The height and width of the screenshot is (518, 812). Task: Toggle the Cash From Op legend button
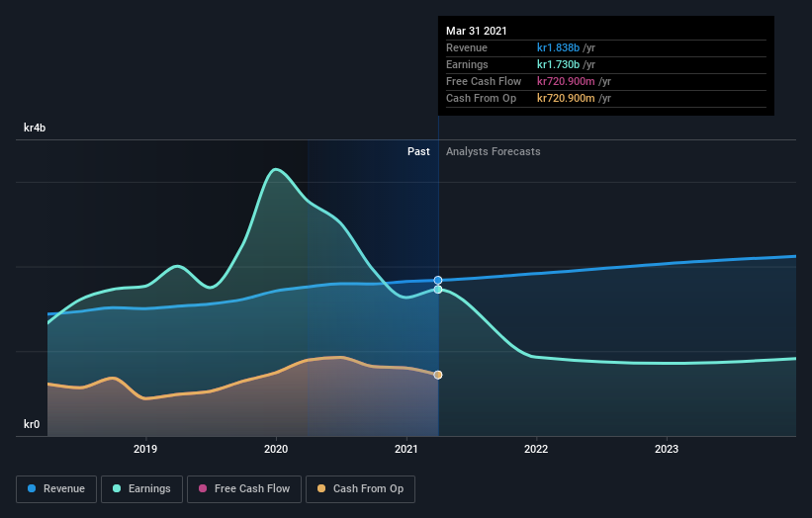360,489
